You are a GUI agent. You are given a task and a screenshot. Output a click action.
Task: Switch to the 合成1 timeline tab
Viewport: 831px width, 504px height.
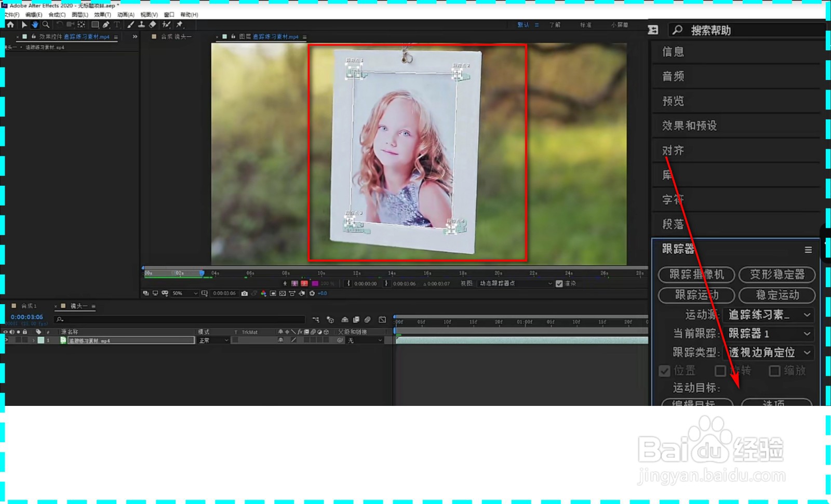(x=28, y=306)
